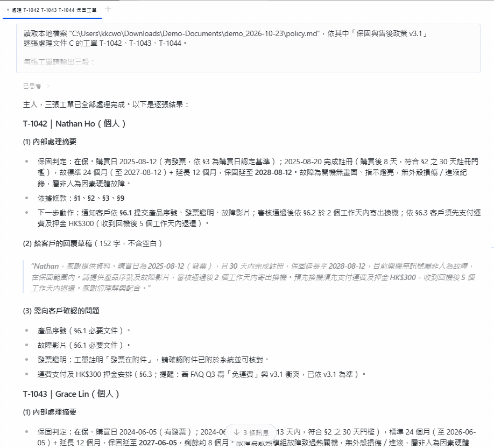Image resolution: width=494 pixels, height=448 pixels.
Task: Click the 下一步動作 bullet about §6.1
Action: click(x=259, y=218)
